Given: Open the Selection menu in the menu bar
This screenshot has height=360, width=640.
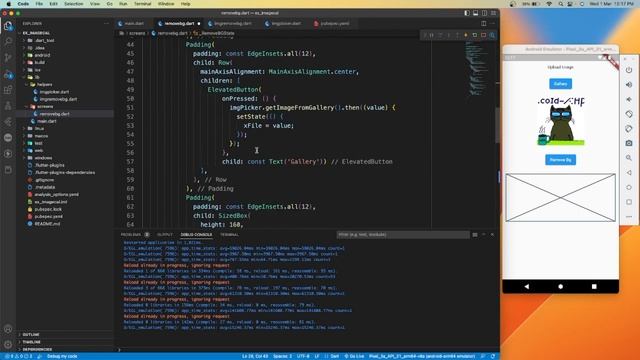Looking at the screenshot, I should click(73, 4).
